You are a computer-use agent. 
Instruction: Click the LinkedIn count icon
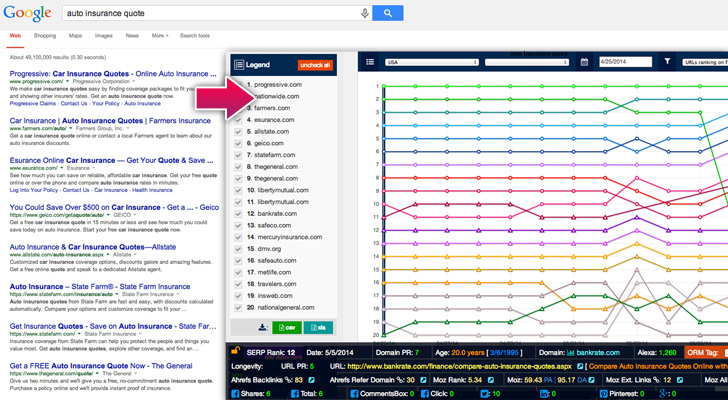[x=545, y=394]
